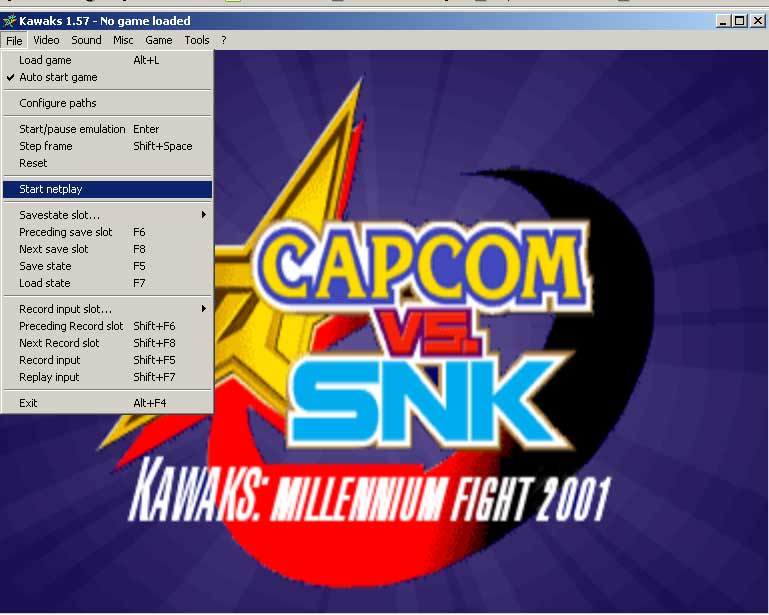The image size is (769, 615).
Task: Select Reset in the File menu
Action: coord(33,163)
